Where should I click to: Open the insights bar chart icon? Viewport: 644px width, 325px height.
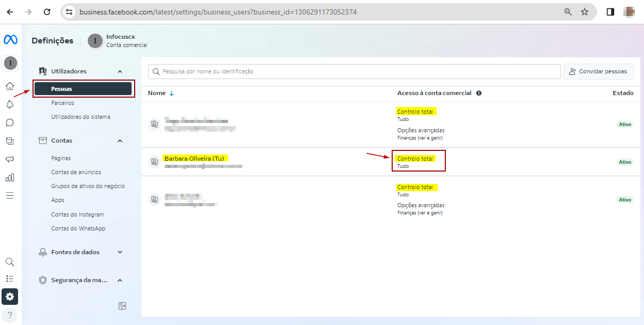click(x=10, y=177)
